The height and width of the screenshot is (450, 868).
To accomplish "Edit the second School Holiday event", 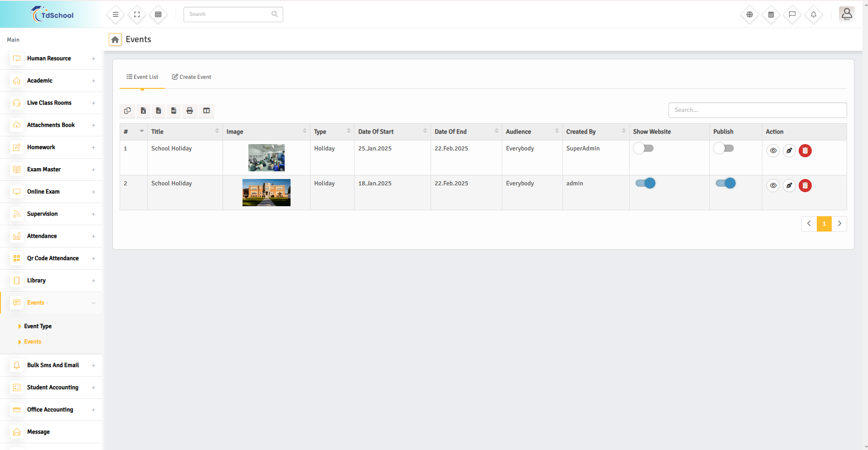I will pos(789,185).
